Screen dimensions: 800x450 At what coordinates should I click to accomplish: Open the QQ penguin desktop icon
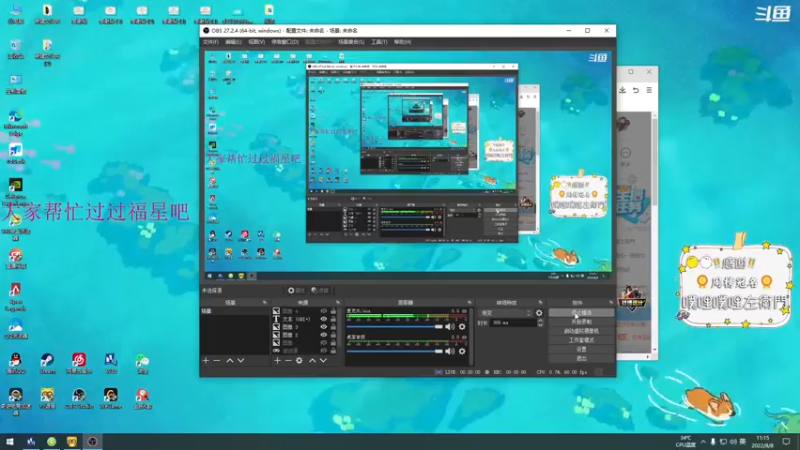click(x=15, y=363)
